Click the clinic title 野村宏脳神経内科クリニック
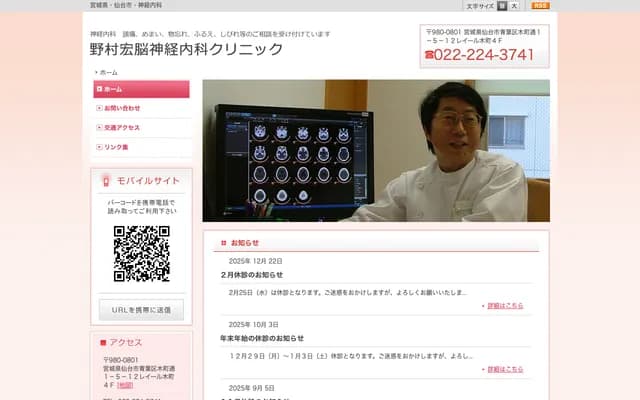Screen dimensions: 640x400 click(x=186, y=49)
